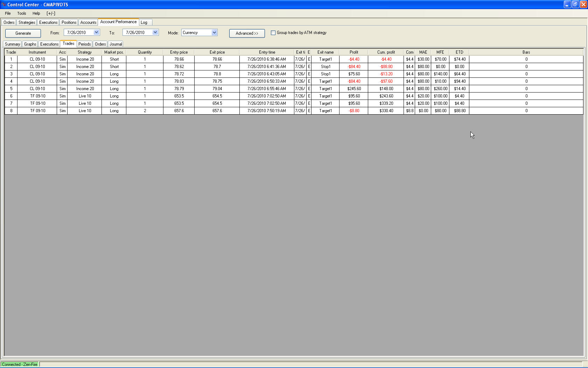Open the Tools menu
Image resolution: width=588 pixels, height=368 pixels.
[x=22, y=13]
